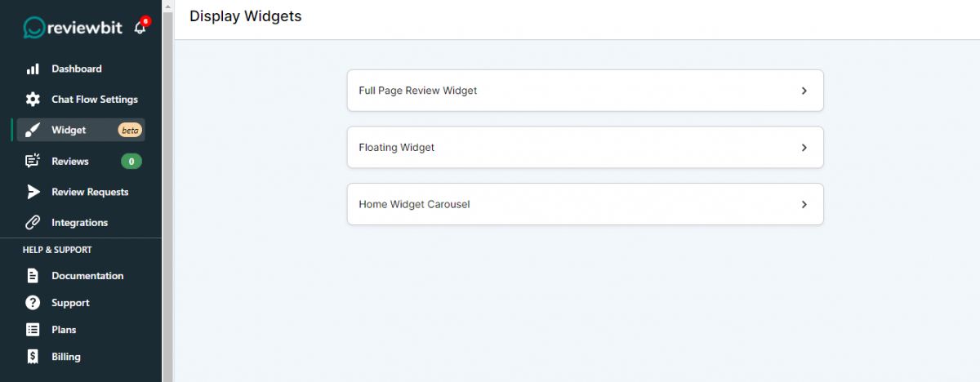Click the Reviews chat bubble icon
The width and height of the screenshot is (980, 382).
(33, 161)
